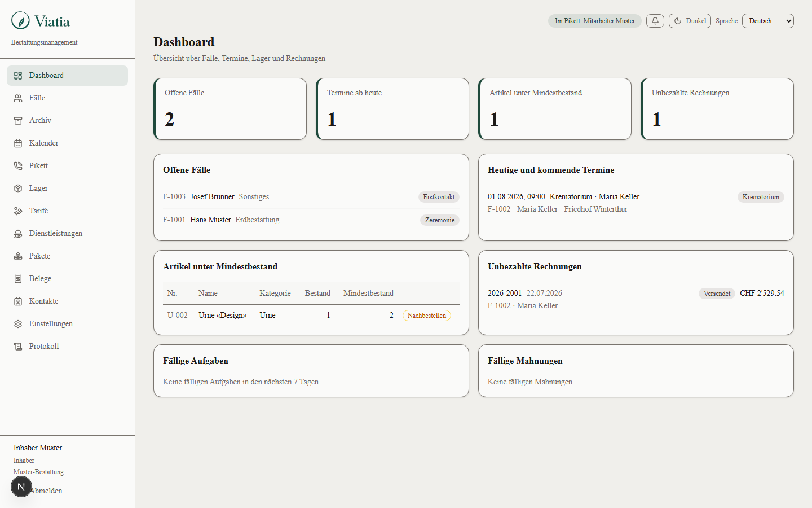Open Tarife from sidebar
812x508 pixels.
pyautogui.click(x=68, y=211)
